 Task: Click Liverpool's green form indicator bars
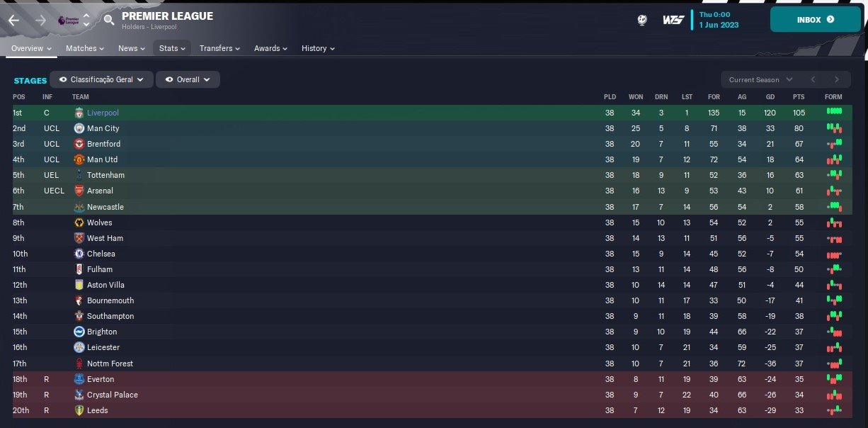point(834,112)
